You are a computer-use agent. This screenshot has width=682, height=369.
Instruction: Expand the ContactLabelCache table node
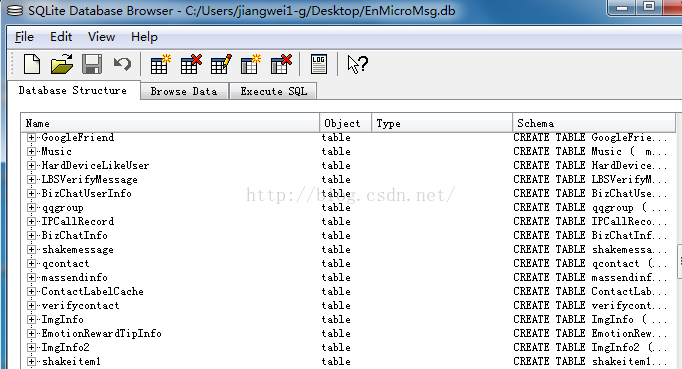point(31,291)
